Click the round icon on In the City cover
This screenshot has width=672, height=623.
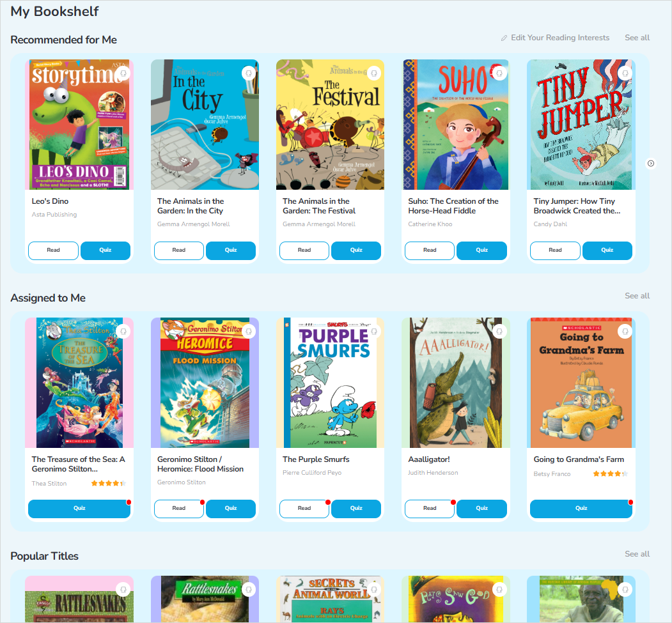coord(249,73)
